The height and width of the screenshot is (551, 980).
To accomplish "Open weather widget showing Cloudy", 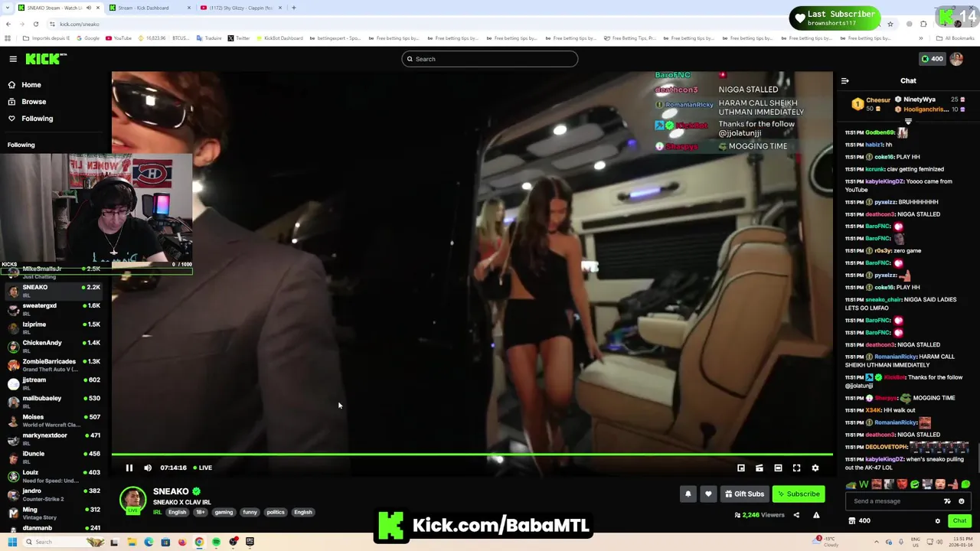I will click(827, 541).
